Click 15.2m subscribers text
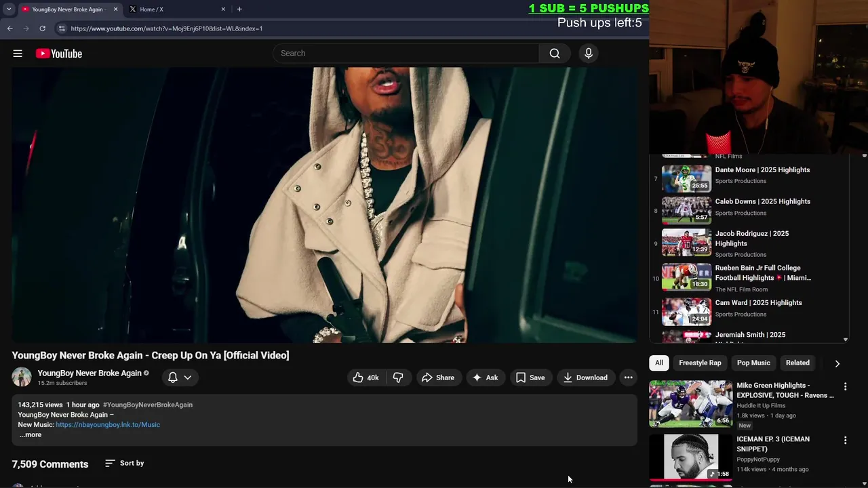The width and height of the screenshot is (868, 488). (62, 383)
